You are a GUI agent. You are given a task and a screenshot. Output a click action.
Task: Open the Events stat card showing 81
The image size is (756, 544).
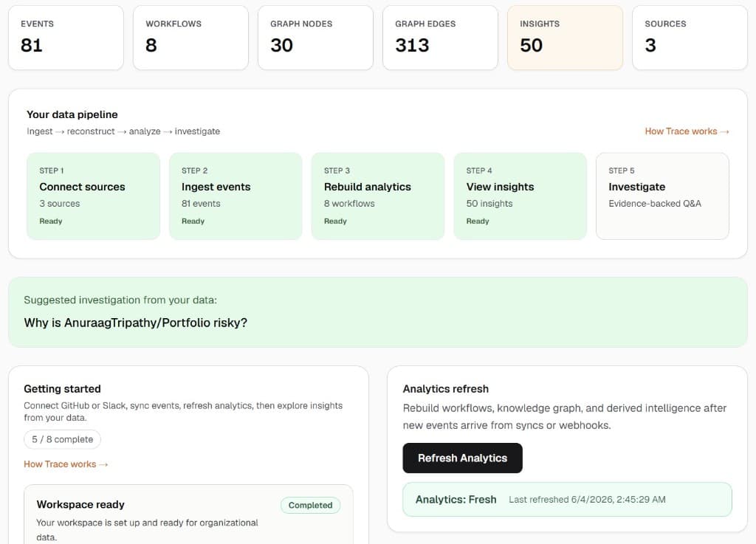(x=66, y=38)
